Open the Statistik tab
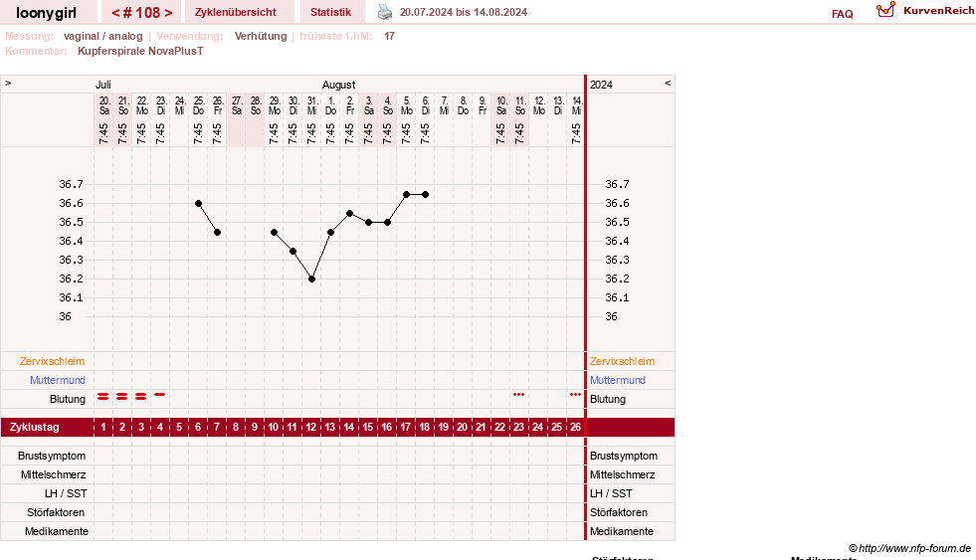This screenshot has height=560, width=976. coord(330,12)
